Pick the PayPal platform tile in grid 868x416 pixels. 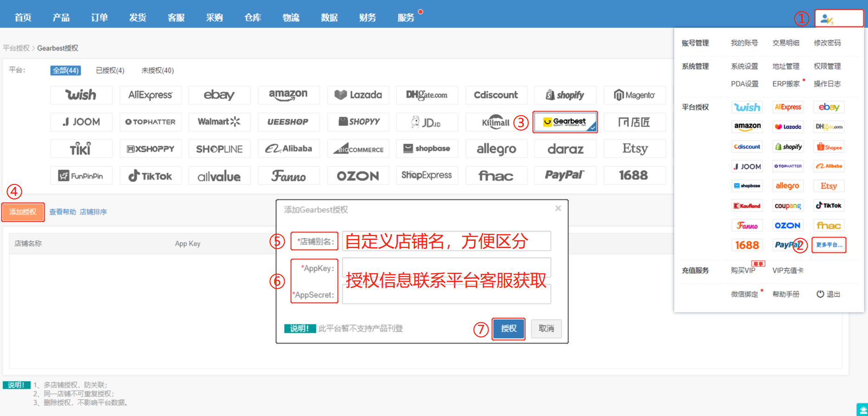[x=565, y=176]
